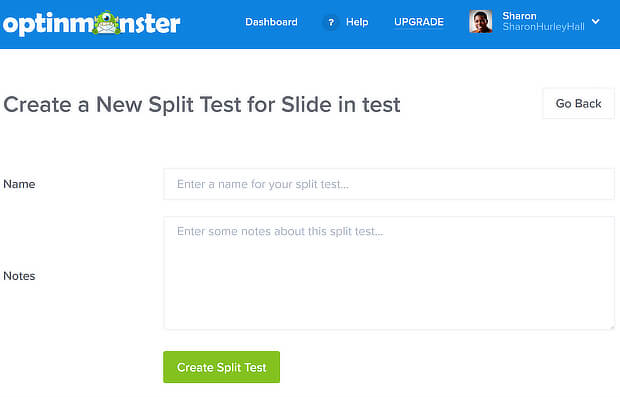Click Sharon's profile avatar photo

(480, 21)
